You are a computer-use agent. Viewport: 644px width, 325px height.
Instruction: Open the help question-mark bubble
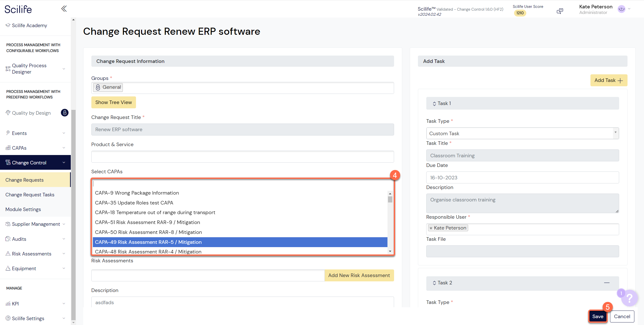pos(629,298)
